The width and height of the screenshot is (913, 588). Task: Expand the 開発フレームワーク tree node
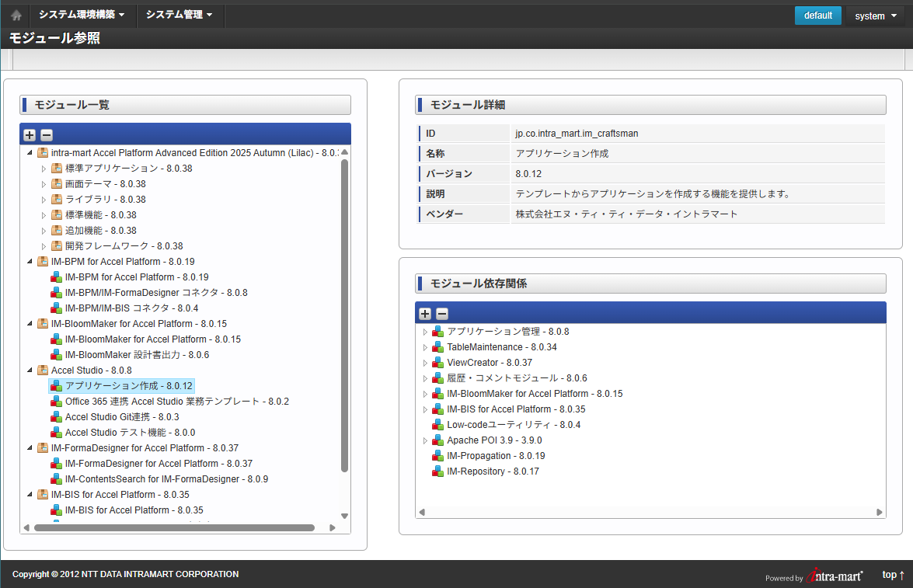point(44,246)
